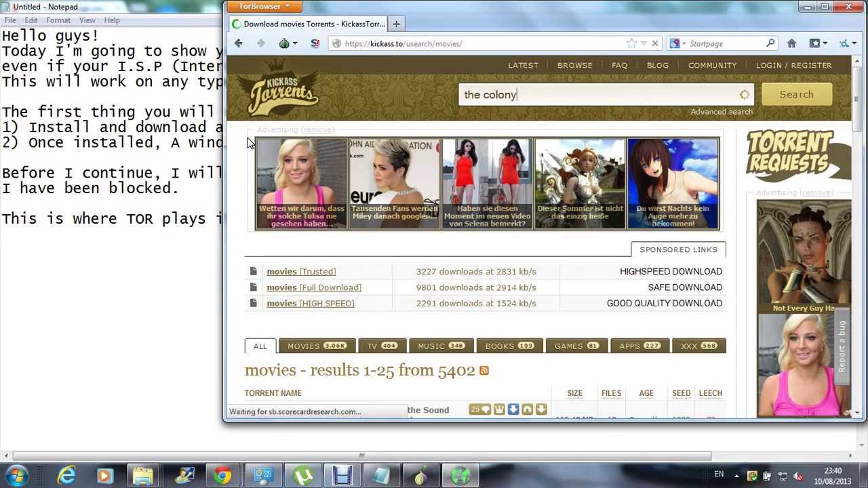Open FAQ in site navigation
This screenshot has width=868, height=488.
click(619, 65)
